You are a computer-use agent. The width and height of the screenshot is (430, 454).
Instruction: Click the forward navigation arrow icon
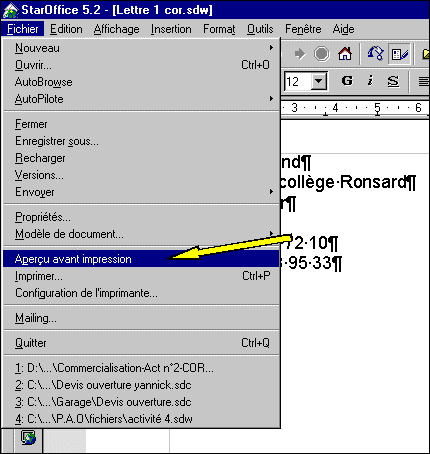300,54
